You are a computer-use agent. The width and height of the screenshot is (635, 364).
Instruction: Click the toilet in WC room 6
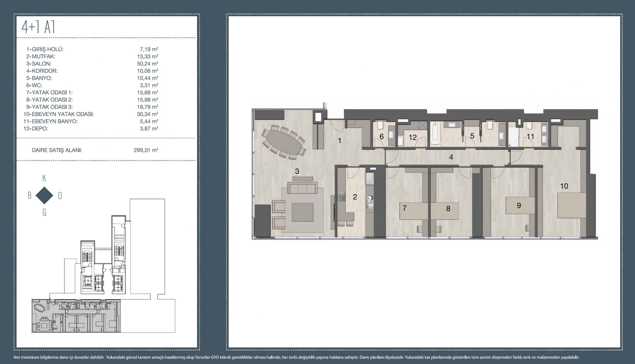coord(380,125)
